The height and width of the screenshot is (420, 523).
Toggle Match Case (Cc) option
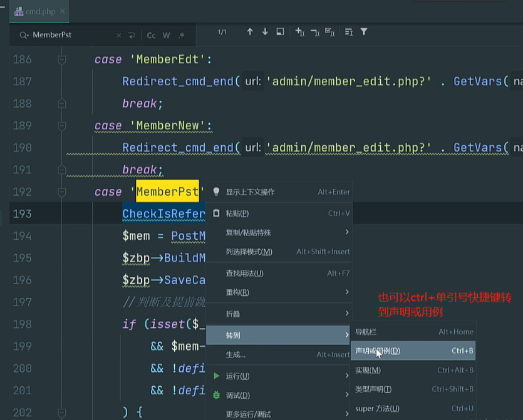point(151,35)
